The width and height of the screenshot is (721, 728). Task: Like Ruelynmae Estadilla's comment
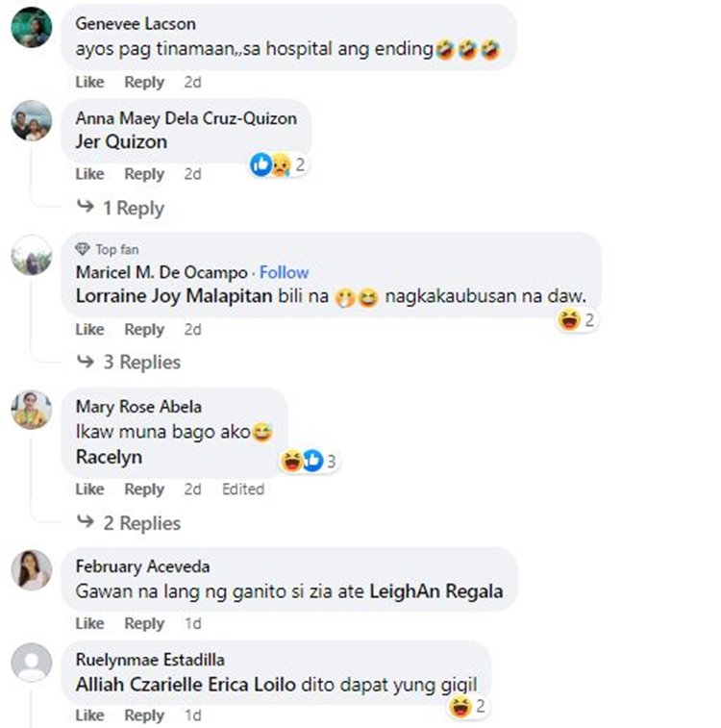tap(90, 715)
